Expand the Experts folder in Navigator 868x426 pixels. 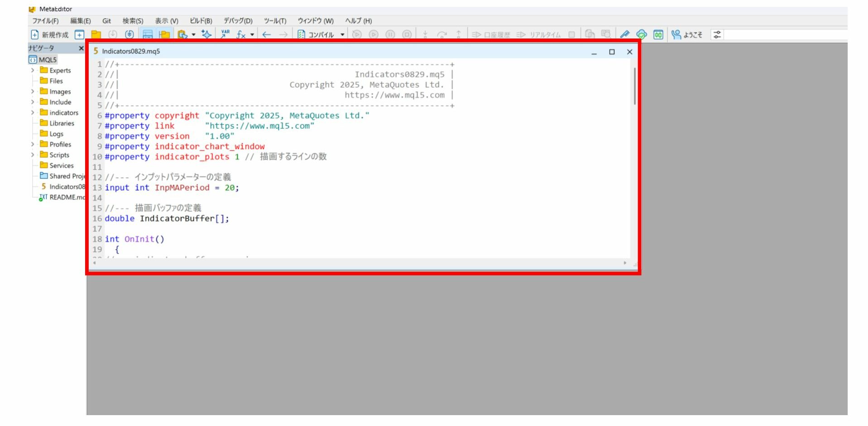[33, 71]
